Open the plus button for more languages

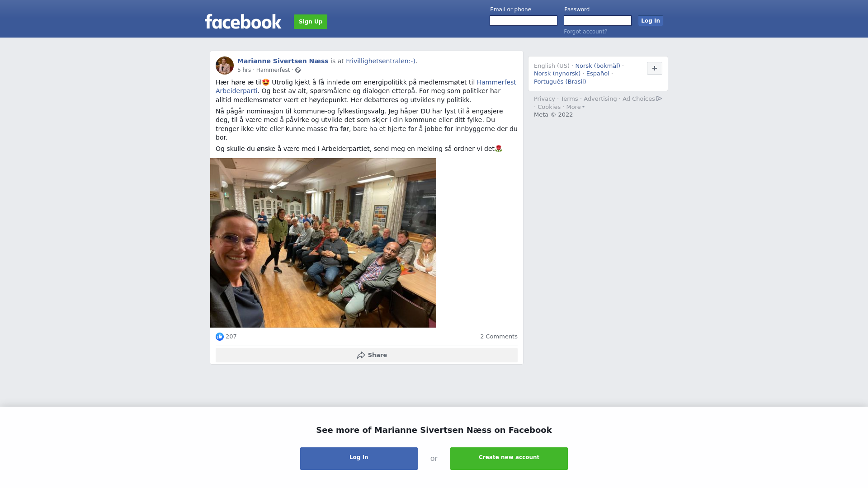click(655, 68)
